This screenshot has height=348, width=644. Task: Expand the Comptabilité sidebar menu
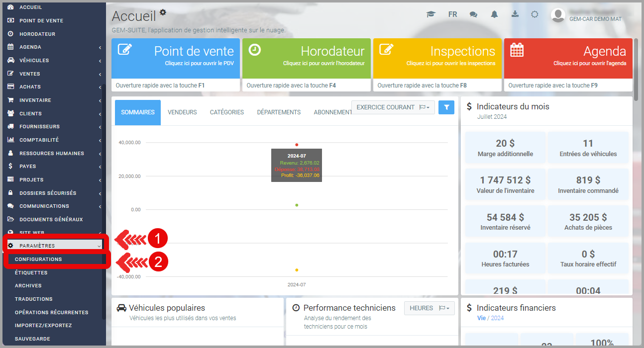tap(54, 140)
